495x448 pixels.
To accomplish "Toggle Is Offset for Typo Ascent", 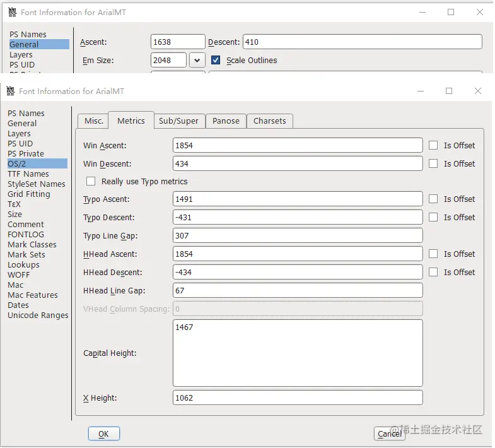I will click(433, 199).
